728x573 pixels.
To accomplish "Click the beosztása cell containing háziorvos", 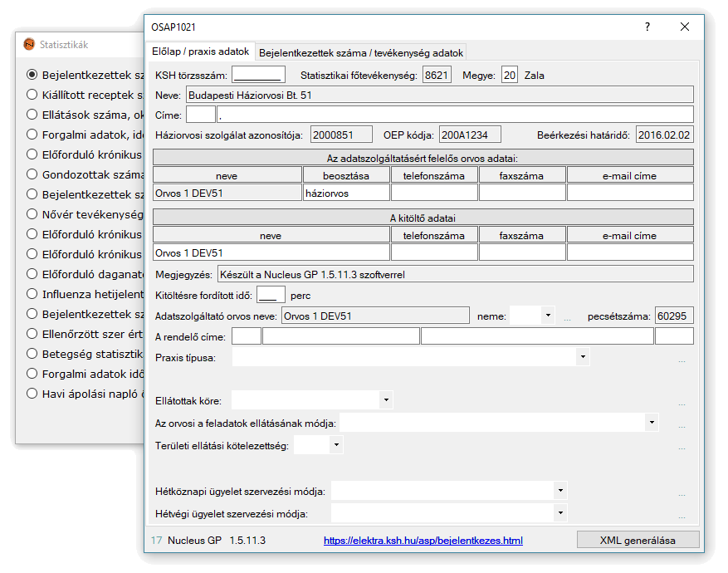I will (x=346, y=193).
